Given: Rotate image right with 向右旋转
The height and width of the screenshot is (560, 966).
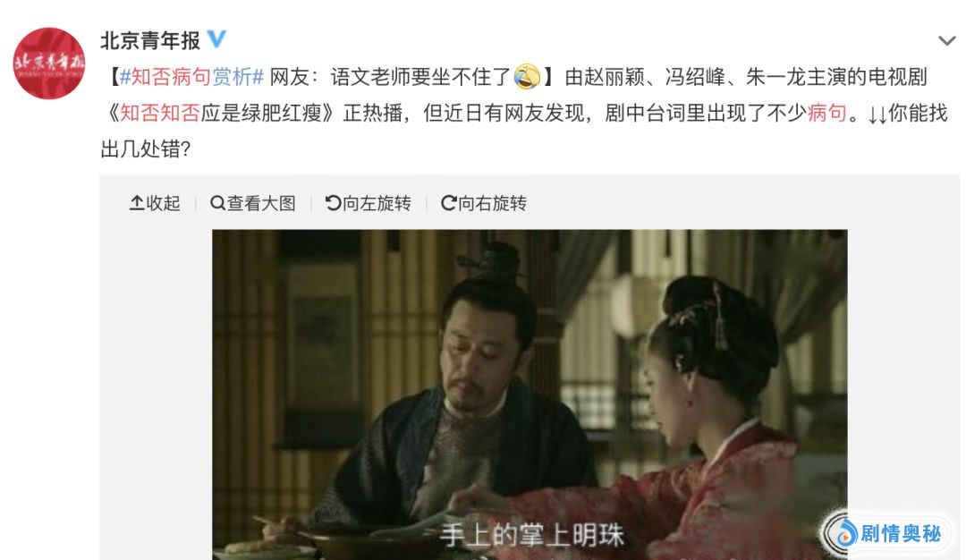Looking at the screenshot, I should point(484,203).
